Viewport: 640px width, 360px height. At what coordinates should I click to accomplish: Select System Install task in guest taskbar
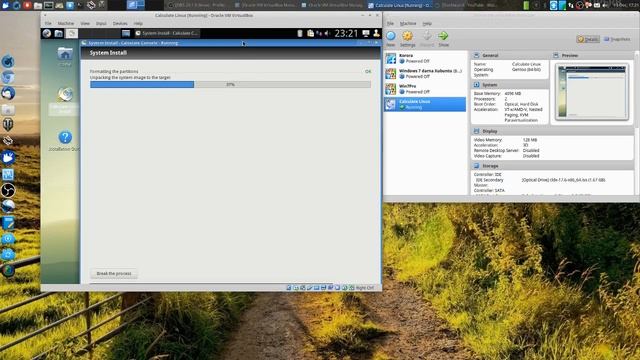pyautogui.click(x=167, y=33)
